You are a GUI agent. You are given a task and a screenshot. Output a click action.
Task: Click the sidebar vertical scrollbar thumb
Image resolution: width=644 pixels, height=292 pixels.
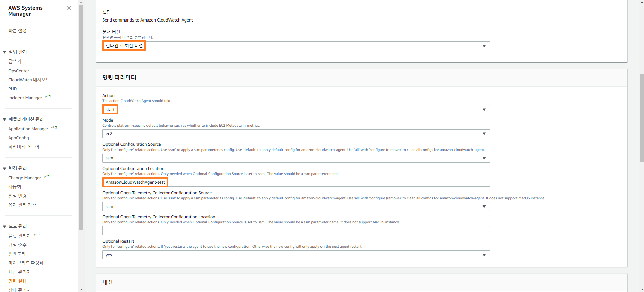(x=81, y=117)
